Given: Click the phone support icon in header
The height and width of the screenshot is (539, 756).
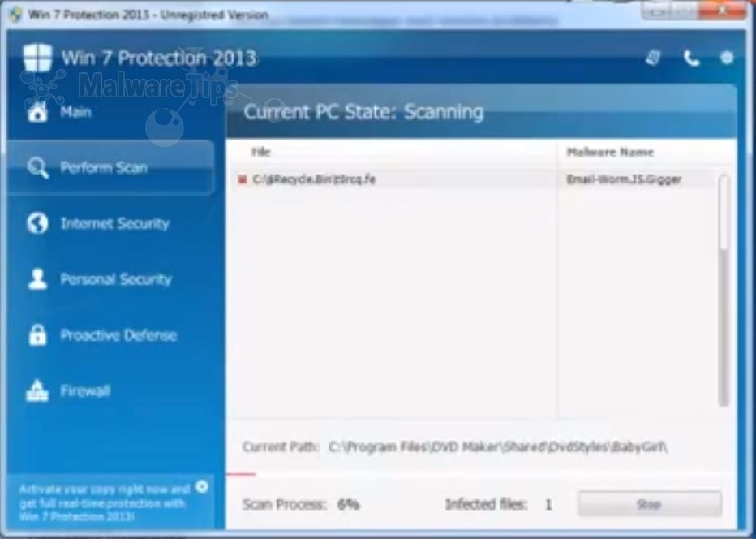Looking at the screenshot, I should (691, 58).
